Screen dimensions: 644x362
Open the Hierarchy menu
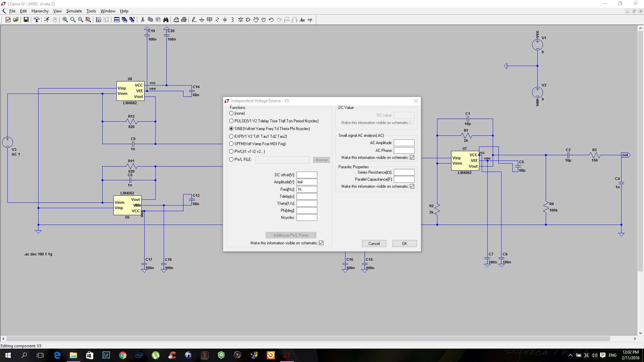click(x=40, y=11)
